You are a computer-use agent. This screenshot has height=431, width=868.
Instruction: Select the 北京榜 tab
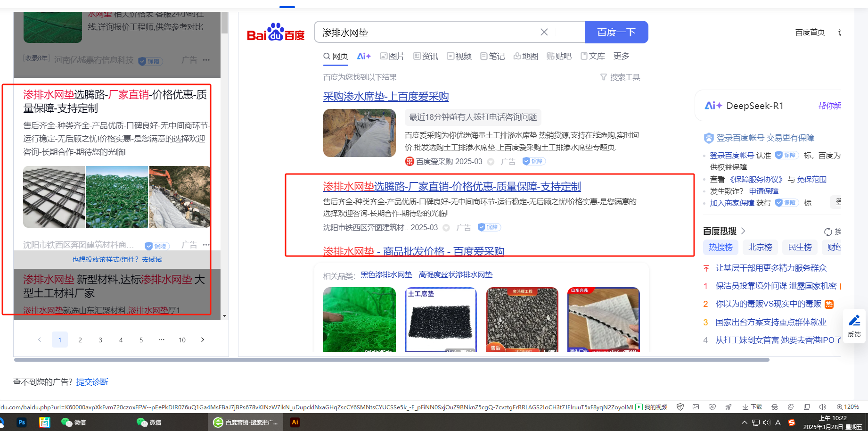click(x=761, y=247)
